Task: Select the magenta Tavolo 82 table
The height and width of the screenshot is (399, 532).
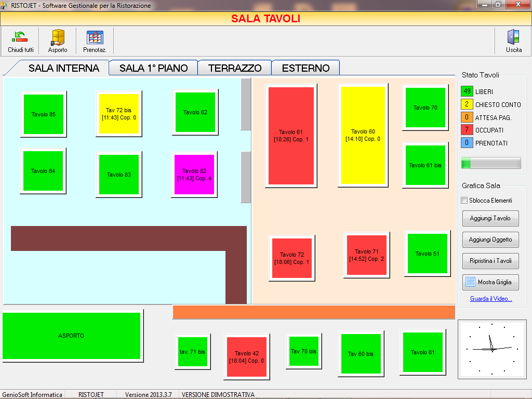Action: point(194,175)
